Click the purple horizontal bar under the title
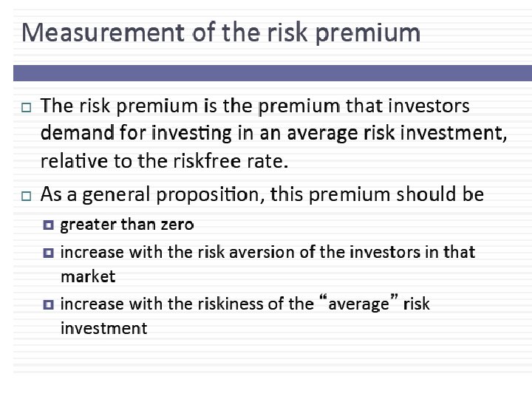This screenshot has width=532, height=399. click(x=272, y=72)
